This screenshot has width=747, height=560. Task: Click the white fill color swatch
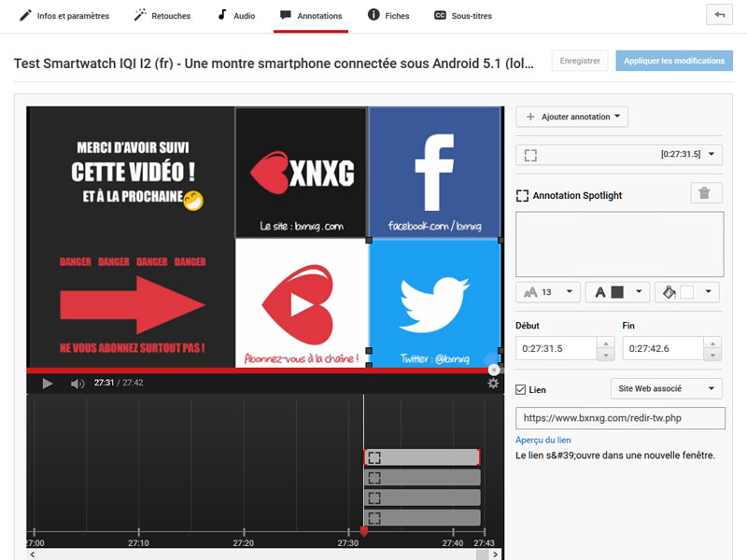point(686,292)
